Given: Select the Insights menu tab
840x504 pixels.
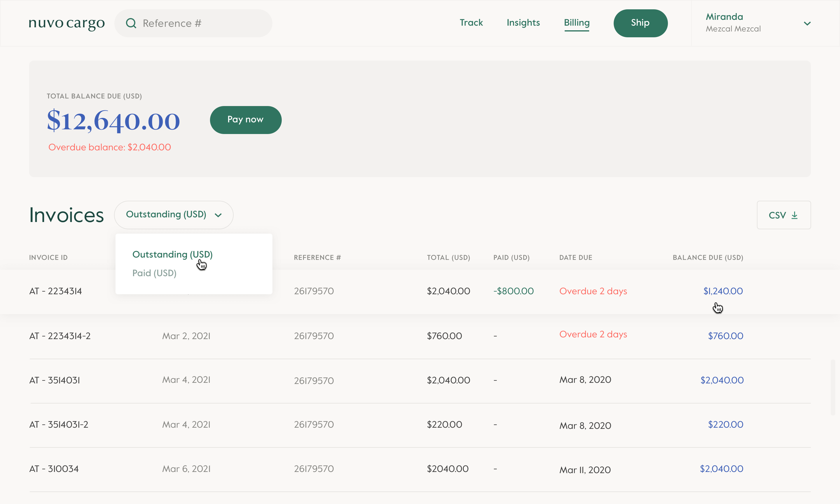Looking at the screenshot, I should (x=523, y=23).
